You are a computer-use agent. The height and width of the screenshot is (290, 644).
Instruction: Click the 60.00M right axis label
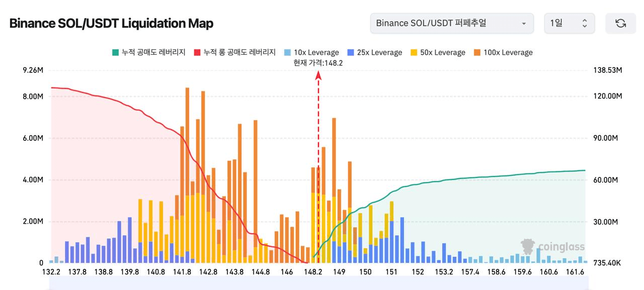click(606, 180)
